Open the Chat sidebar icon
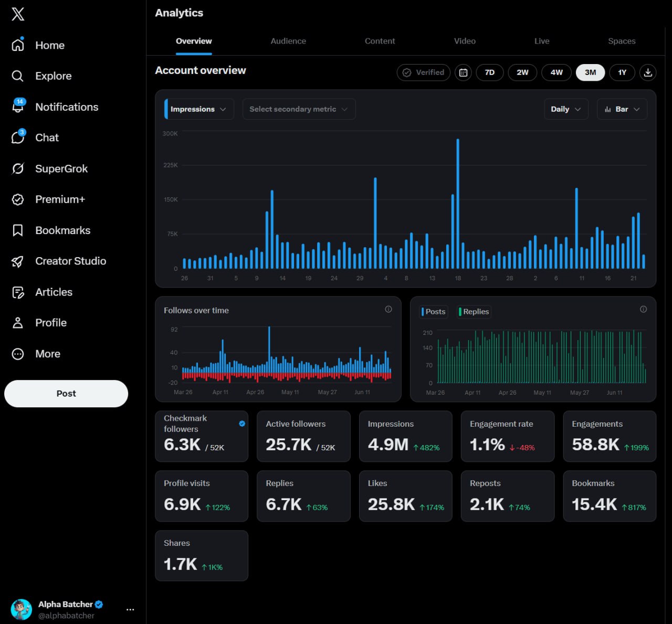This screenshot has width=672, height=624. pos(18,138)
